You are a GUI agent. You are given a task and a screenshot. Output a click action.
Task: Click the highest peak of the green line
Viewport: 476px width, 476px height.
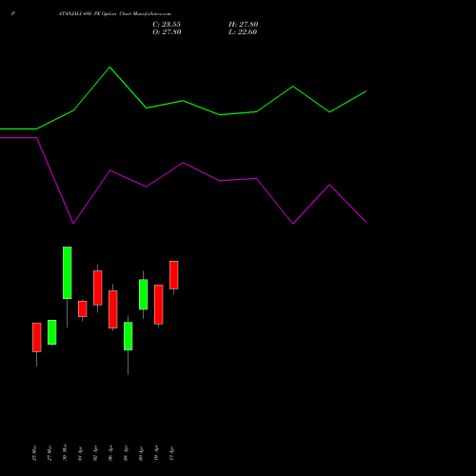coord(109,68)
